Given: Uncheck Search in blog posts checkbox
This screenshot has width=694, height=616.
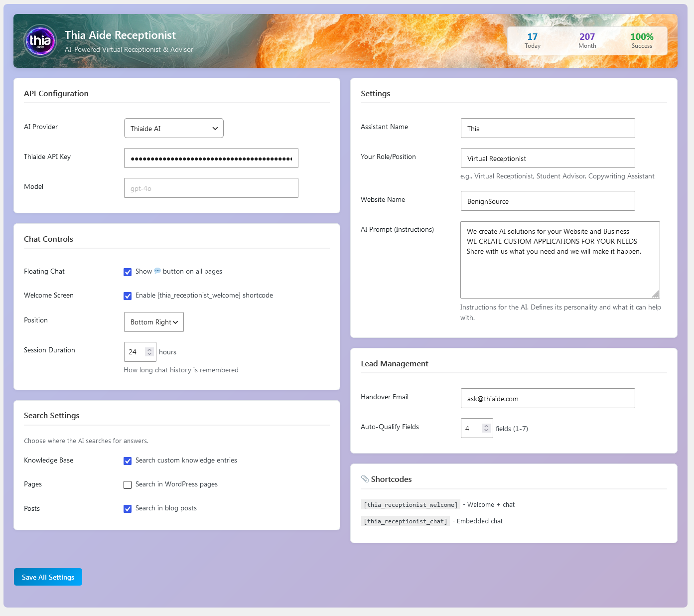Looking at the screenshot, I should [128, 509].
